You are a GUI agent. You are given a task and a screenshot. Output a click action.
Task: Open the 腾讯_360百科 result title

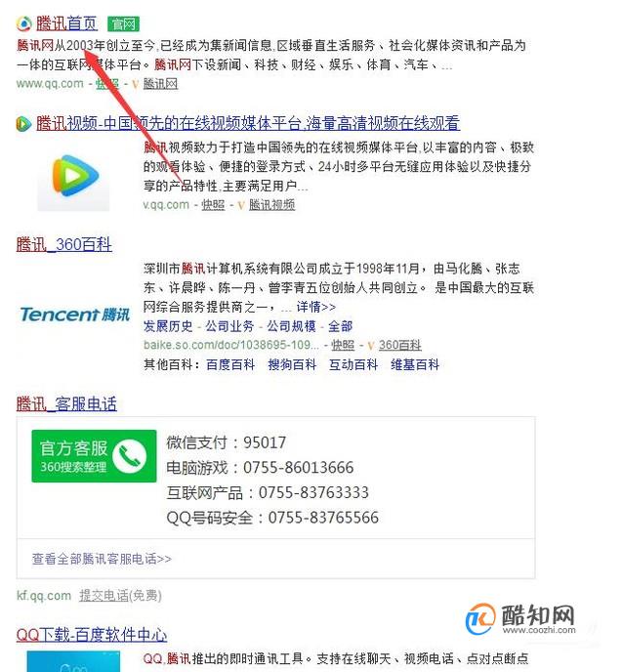click(x=64, y=245)
